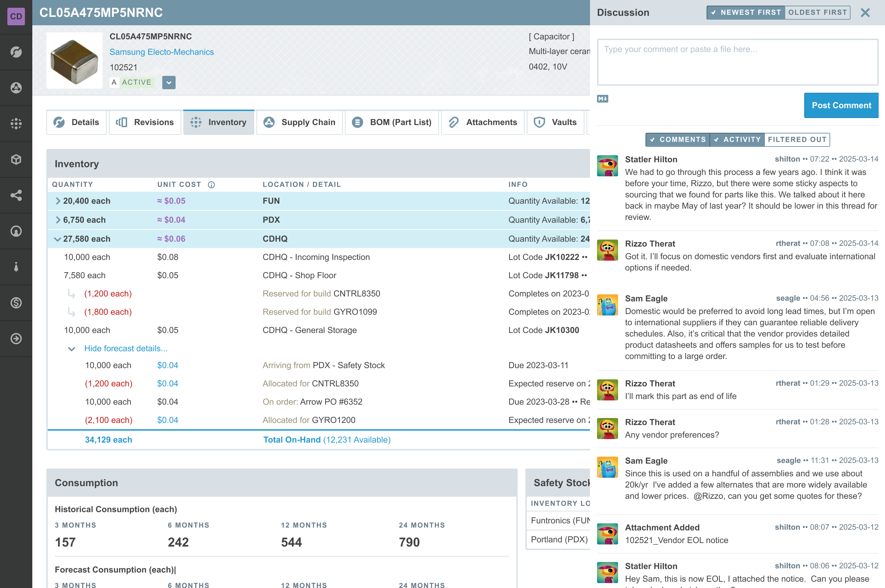Click the unit cost info icon
Image resolution: width=885 pixels, height=588 pixels.
click(x=211, y=184)
